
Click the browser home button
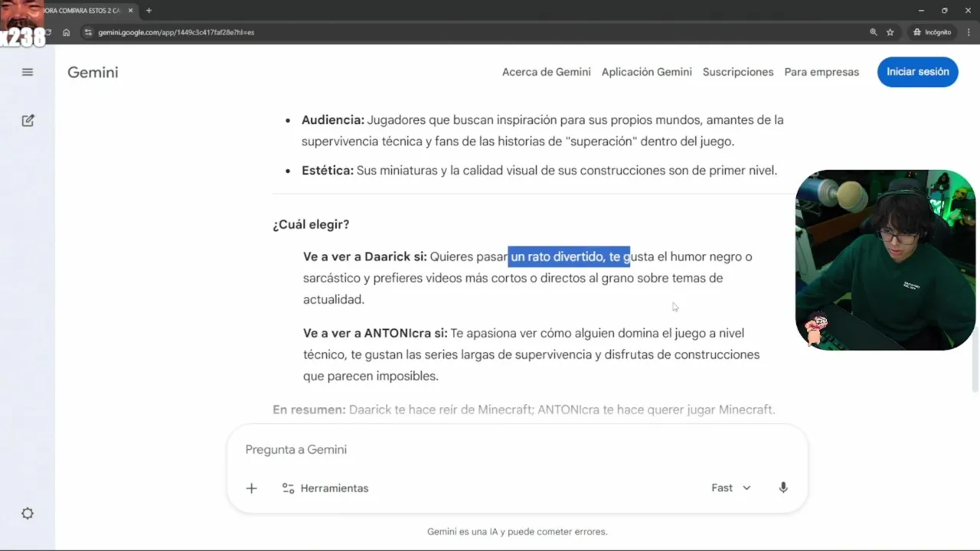coord(67,32)
